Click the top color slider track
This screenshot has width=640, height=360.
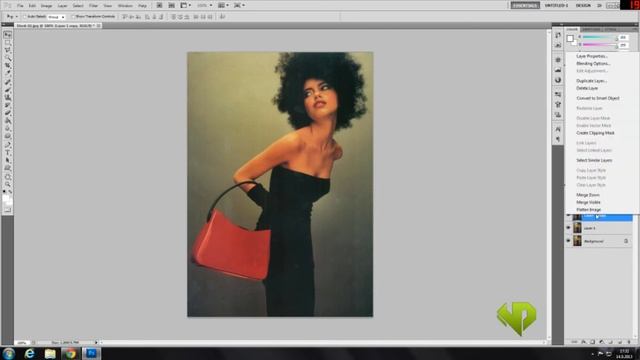point(600,37)
